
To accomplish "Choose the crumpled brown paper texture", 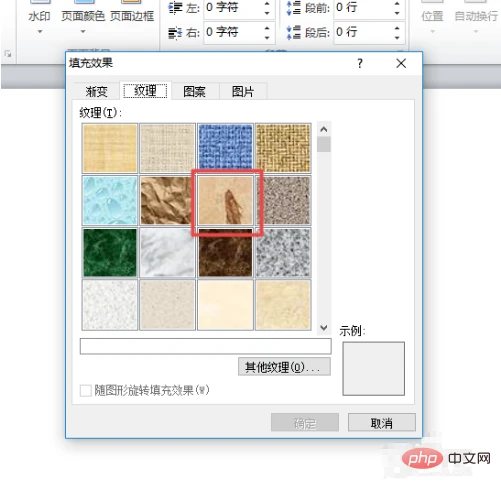I will tap(167, 200).
